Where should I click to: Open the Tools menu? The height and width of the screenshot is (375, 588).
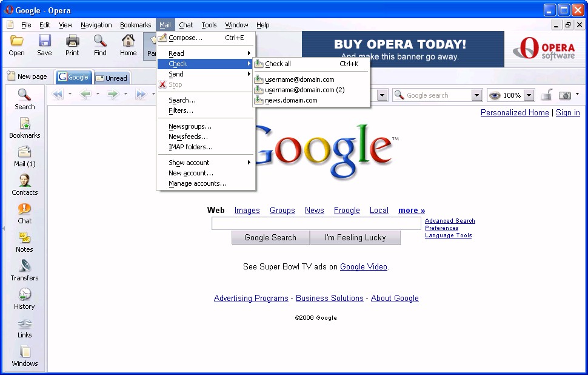[209, 25]
